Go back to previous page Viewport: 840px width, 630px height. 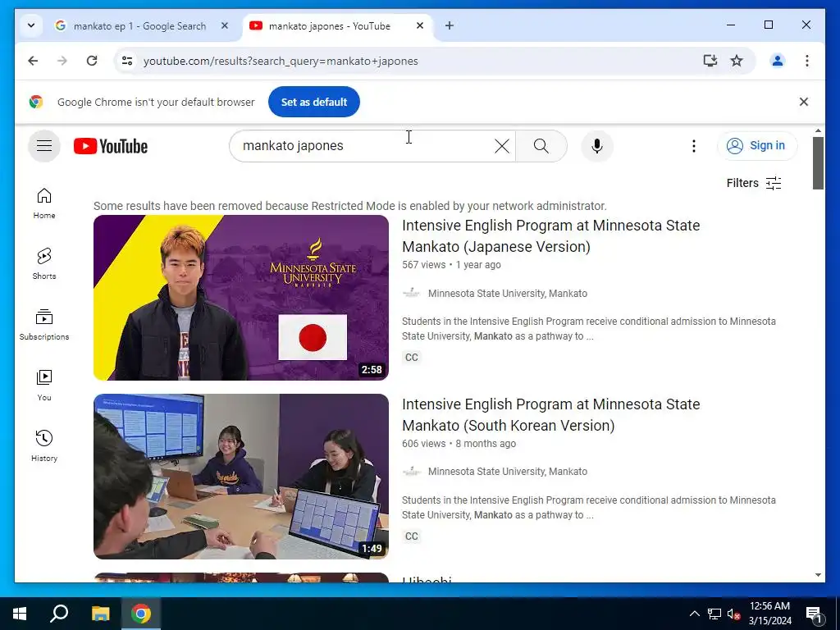click(x=33, y=61)
